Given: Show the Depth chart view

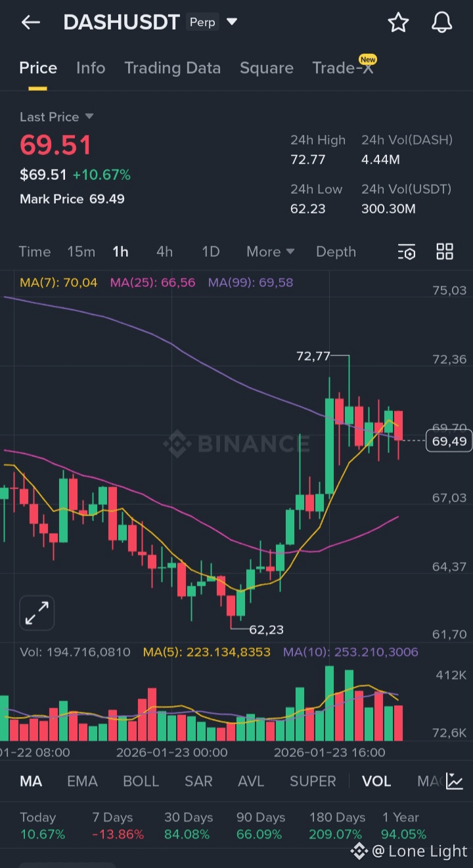Looking at the screenshot, I should point(336,251).
